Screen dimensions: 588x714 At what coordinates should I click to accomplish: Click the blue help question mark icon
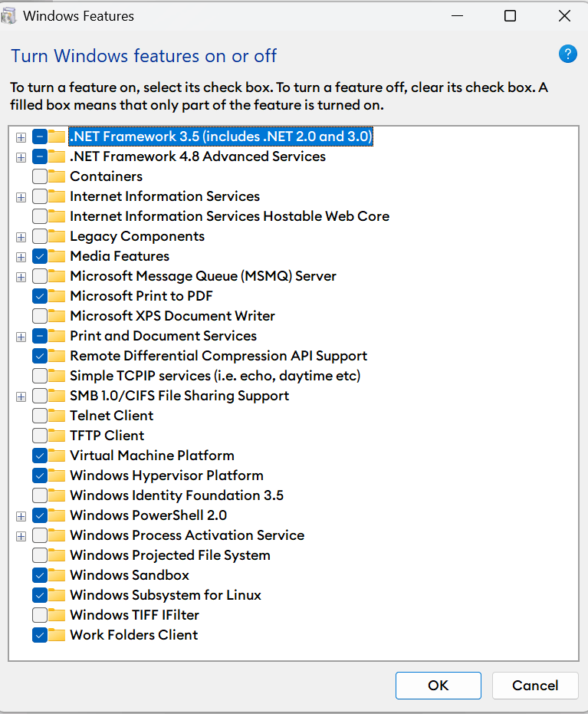567,54
